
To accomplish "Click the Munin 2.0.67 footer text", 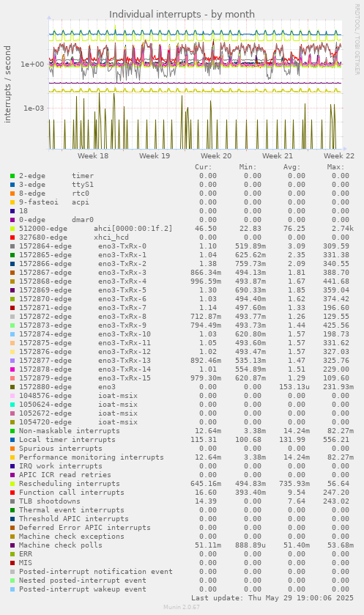I will (x=182, y=607).
